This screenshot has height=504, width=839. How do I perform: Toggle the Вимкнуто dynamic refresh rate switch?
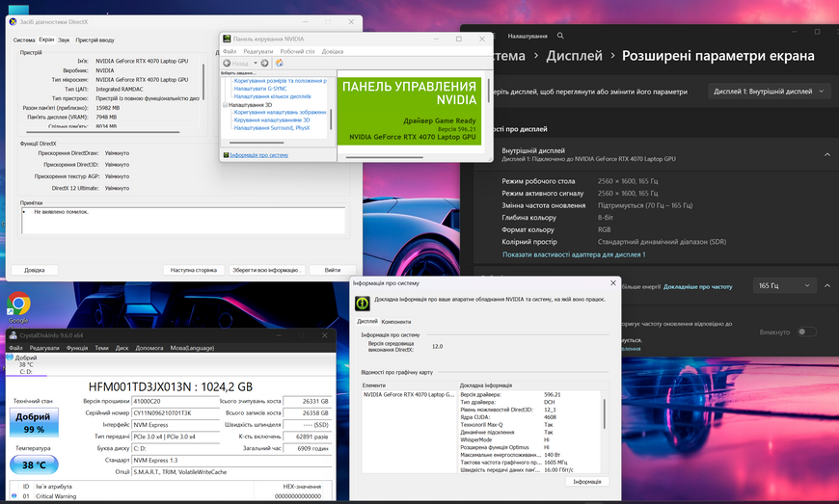coord(807,332)
